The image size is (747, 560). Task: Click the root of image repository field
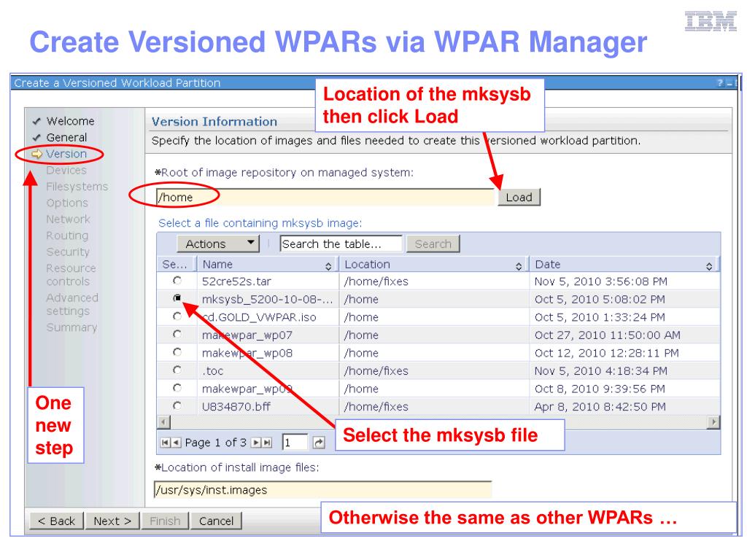325,197
